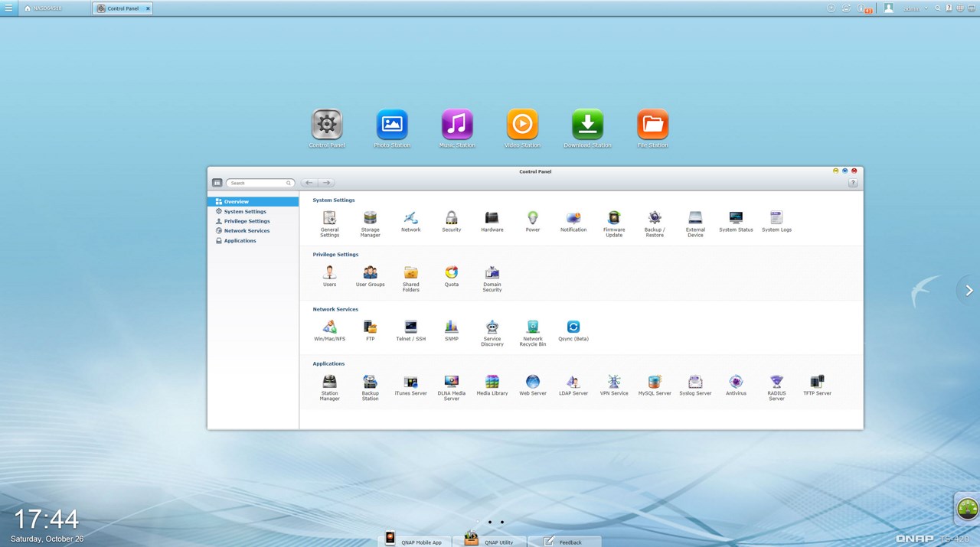Launch Download Station from desktop
Image resolution: width=980 pixels, height=547 pixels.
tap(588, 129)
